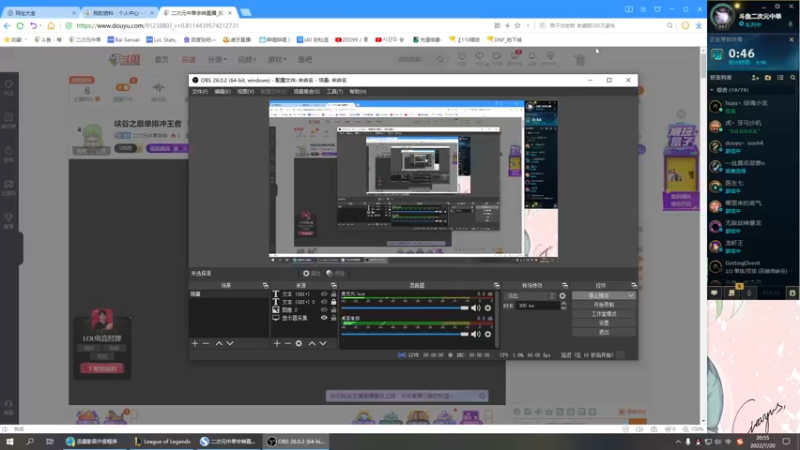This screenshot has width=800, height=450.
Task: Click studio mode button in OBS controls
Action: [604, 314]
